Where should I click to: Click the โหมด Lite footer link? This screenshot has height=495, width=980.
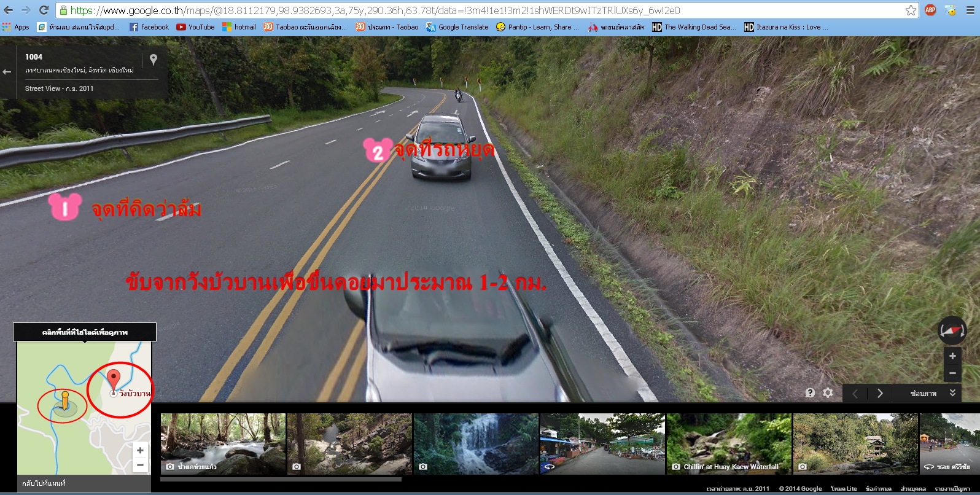pos(844,489)
